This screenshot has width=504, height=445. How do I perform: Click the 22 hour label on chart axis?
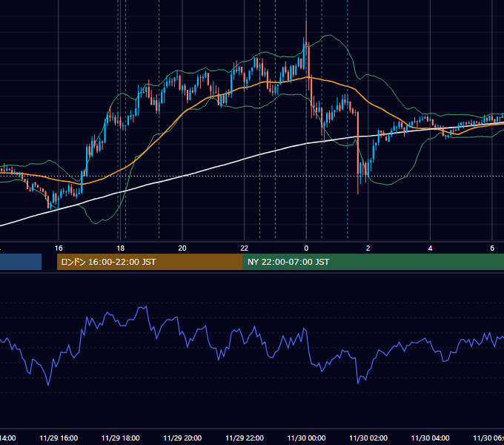tap(245, 248)
